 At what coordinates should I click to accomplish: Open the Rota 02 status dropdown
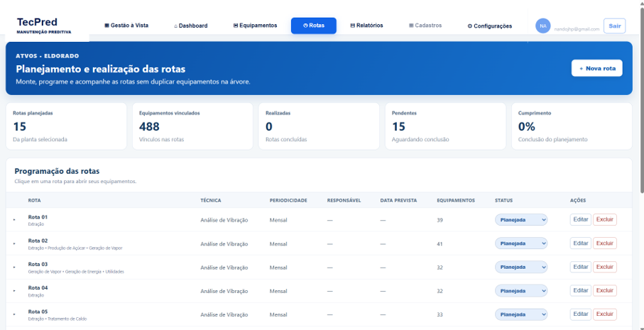[520, 243]
